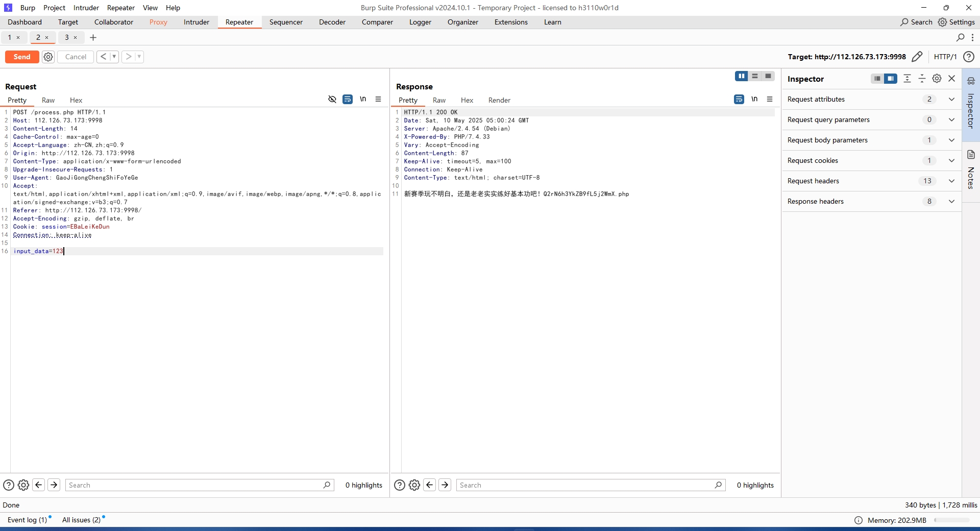Screen dimensions: 980x531
Task: Click the memory usage bar
Action: click(x=951, y=520)
